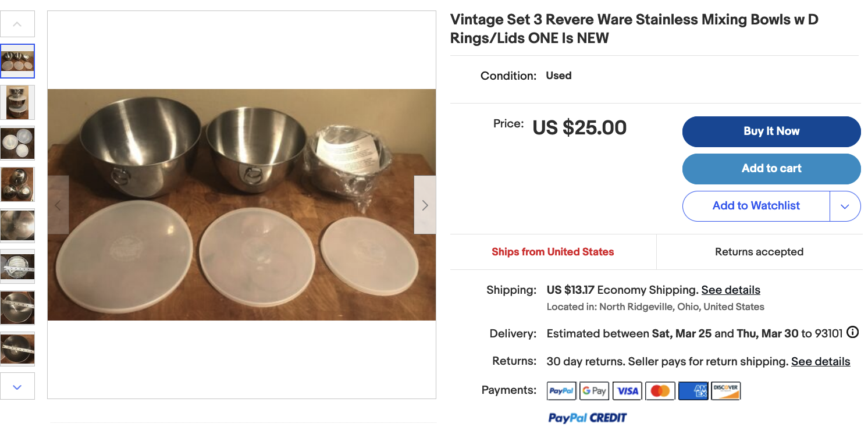Click the Discover payment icon
The width and height of the screenshot is (868, 427).
pos(725,390)
